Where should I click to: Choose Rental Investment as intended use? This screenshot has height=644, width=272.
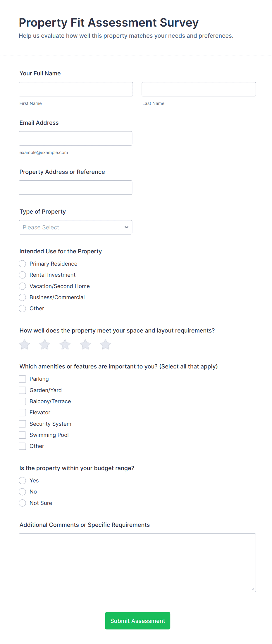(x=23, y=275)
